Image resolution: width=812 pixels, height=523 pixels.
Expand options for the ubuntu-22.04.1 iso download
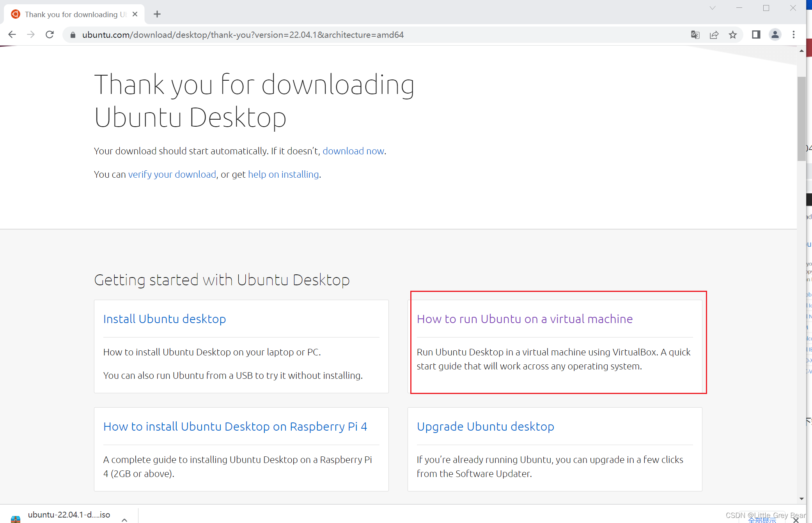point(124,519)
